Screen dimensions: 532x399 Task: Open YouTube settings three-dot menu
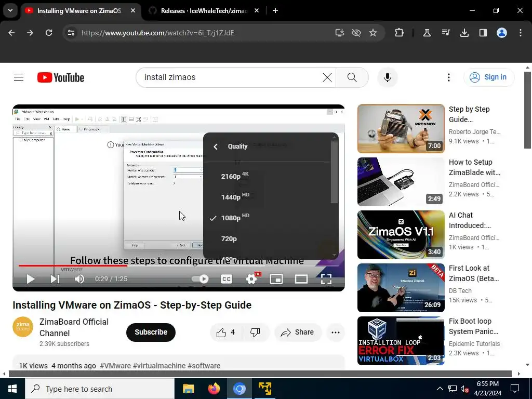[x=448, y=77]
